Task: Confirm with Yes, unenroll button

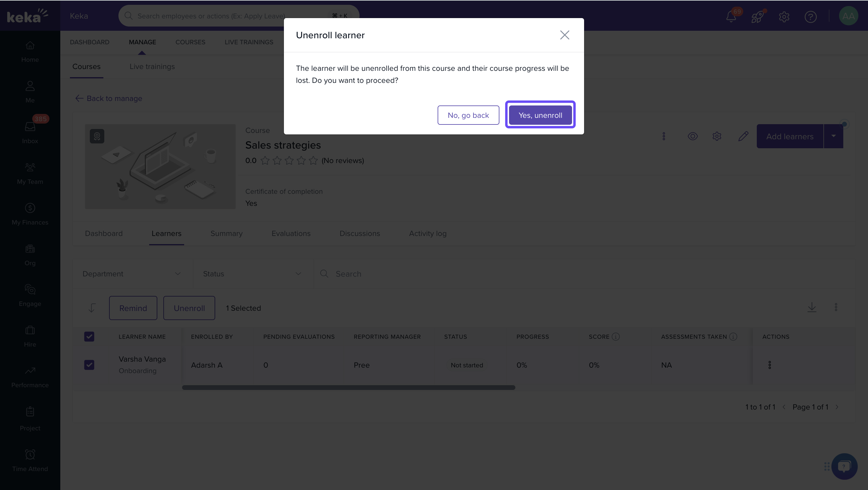Action: point(540,115)
